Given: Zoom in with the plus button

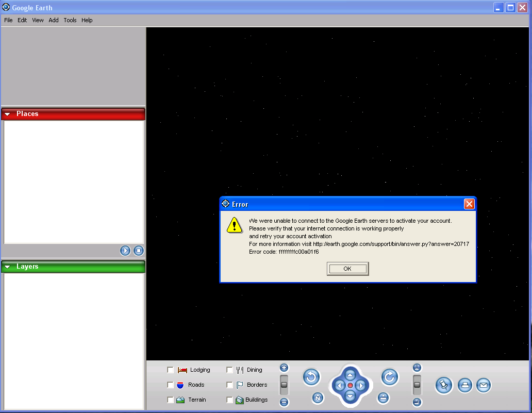Looking at the screenshot, I should pyautogui.click(x=284, y=368).
